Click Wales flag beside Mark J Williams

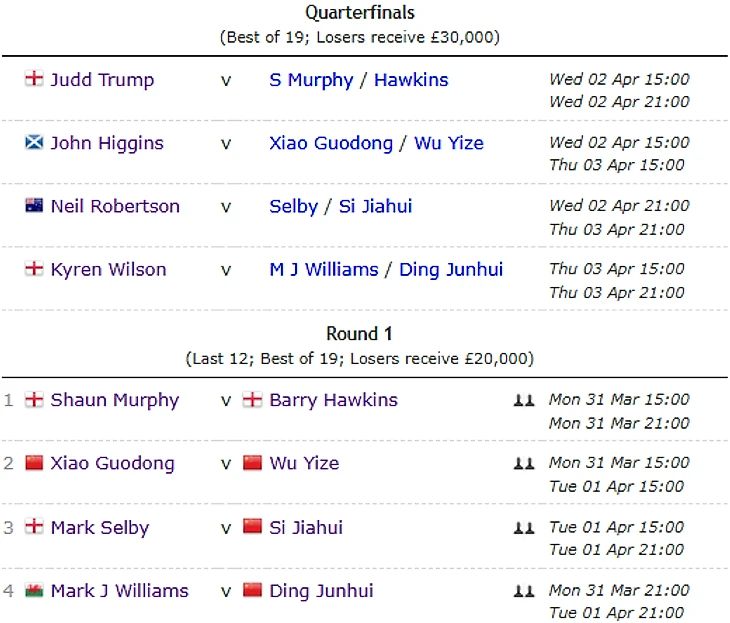[x=34, y=590]
